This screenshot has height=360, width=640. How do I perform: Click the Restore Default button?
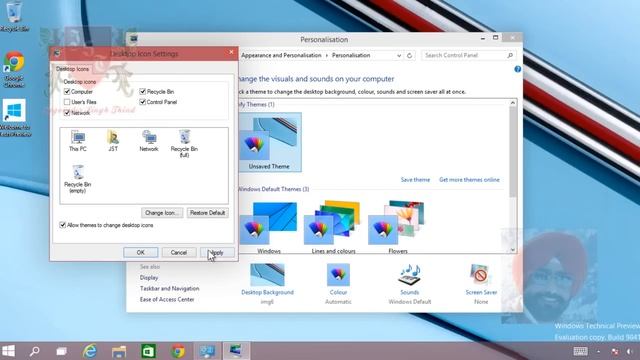click(207, 213)
